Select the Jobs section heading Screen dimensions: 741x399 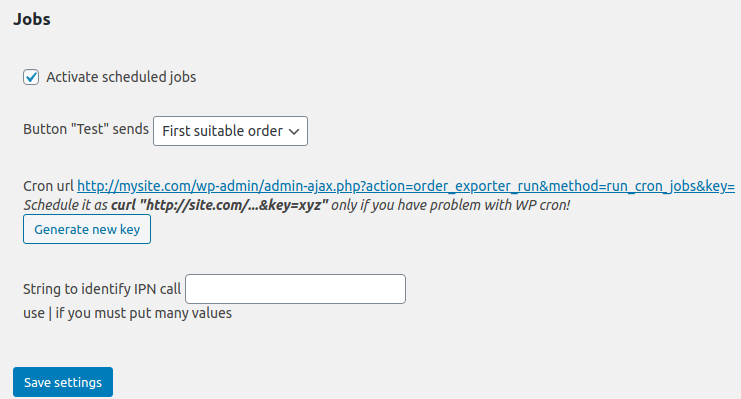pyautogui.click(x=32, y=19)
